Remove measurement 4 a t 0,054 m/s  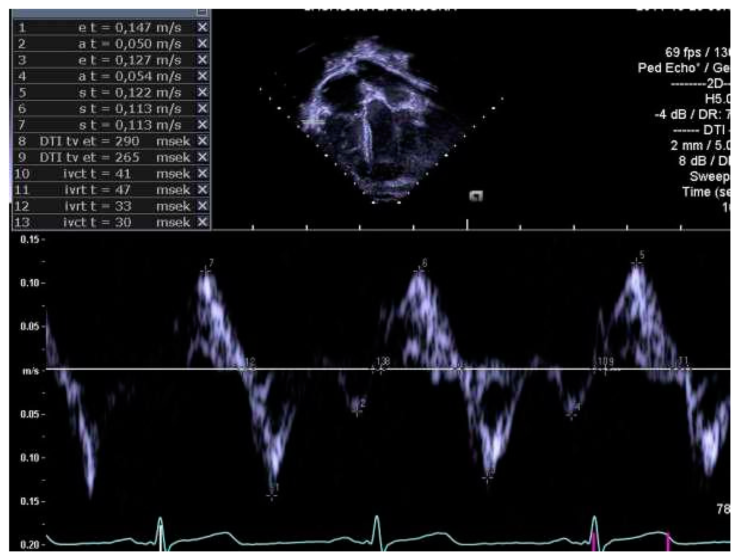point(202,76)
